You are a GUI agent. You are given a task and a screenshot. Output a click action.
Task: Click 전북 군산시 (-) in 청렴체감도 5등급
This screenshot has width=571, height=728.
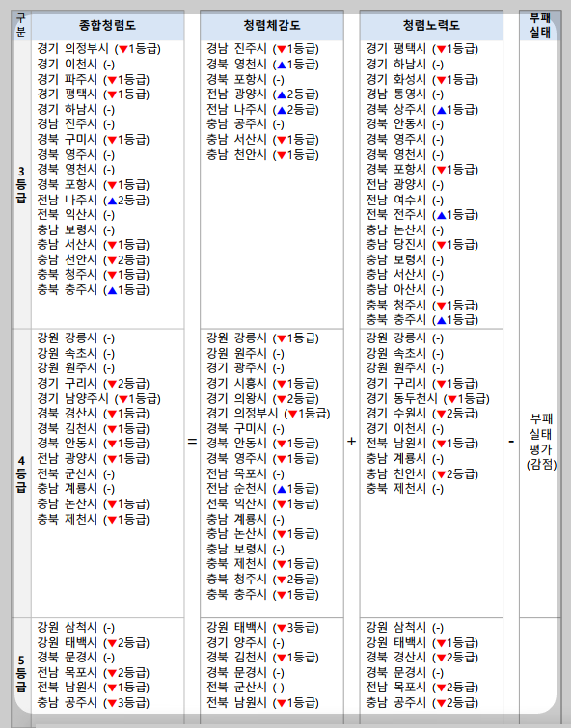pos(245,688)
